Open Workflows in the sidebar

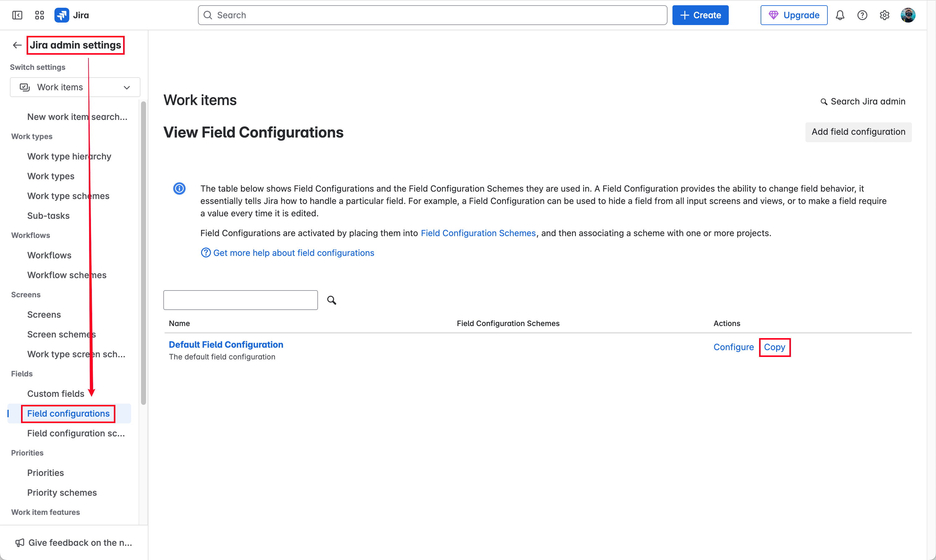point(49,255)
